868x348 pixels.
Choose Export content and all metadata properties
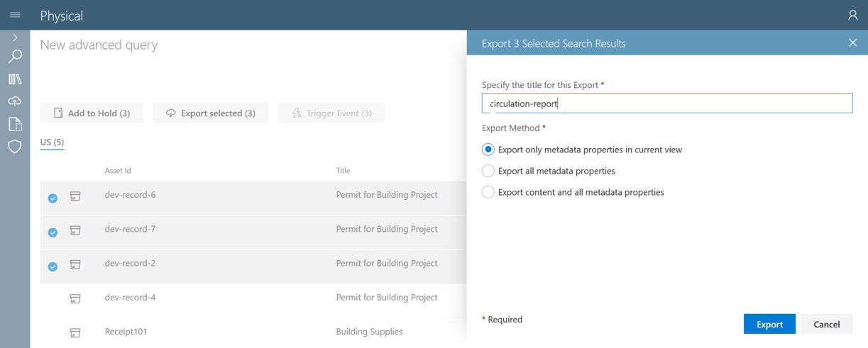[x=488, y=192]
